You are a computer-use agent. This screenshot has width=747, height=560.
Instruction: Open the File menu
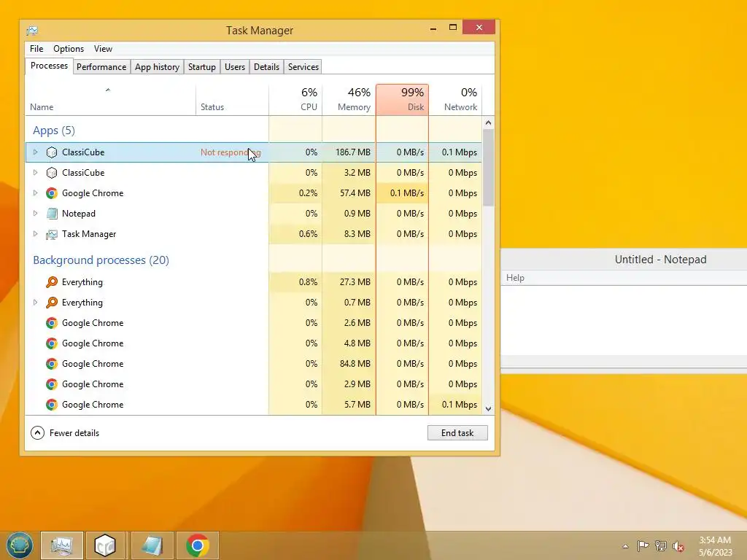[36, 49]
